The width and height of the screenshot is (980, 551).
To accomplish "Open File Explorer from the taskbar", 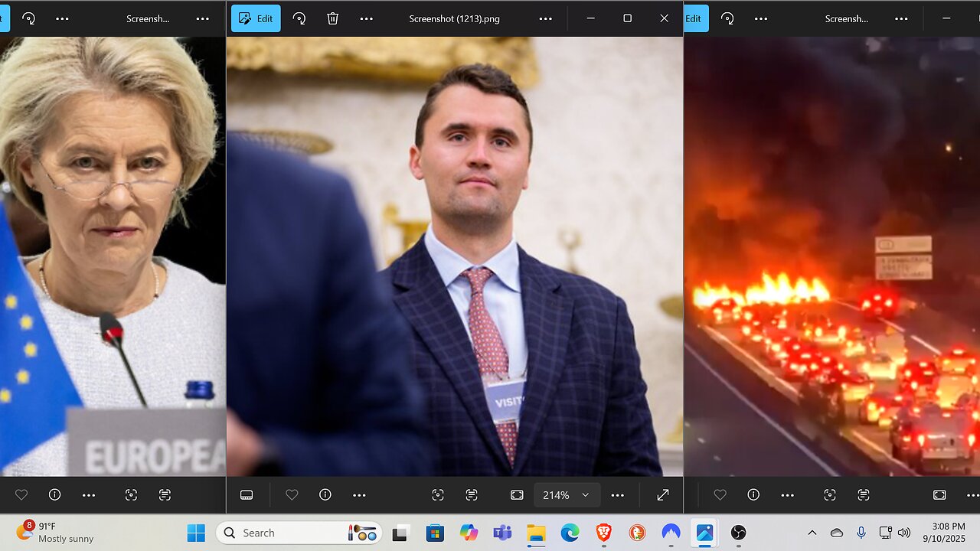I will pyautogui.click(x=536, y=533).
